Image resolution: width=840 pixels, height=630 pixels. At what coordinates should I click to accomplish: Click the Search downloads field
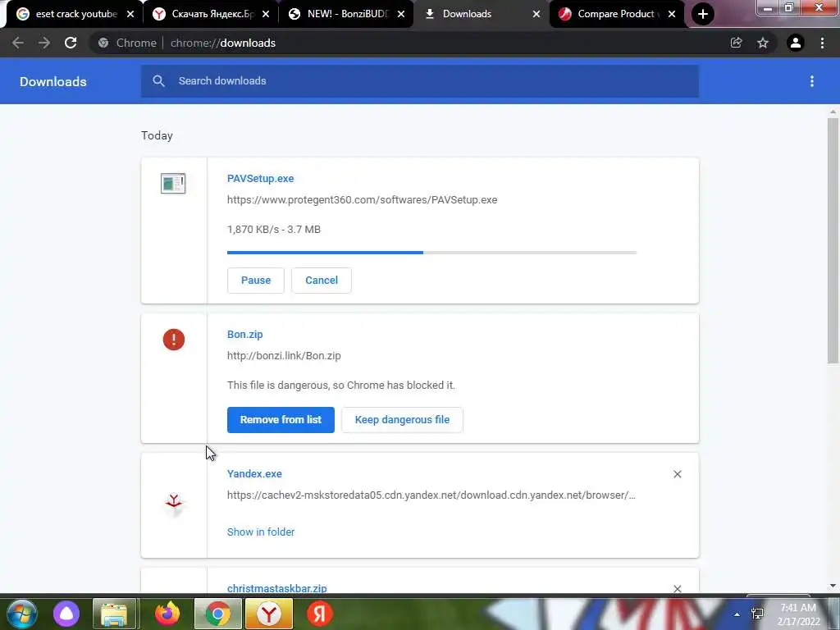click(420, 81)
